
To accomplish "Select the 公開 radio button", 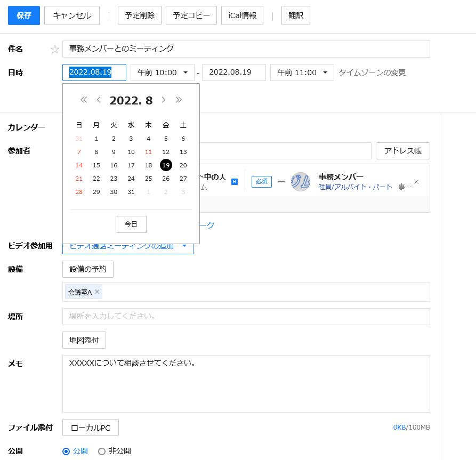I will point(66,451).
